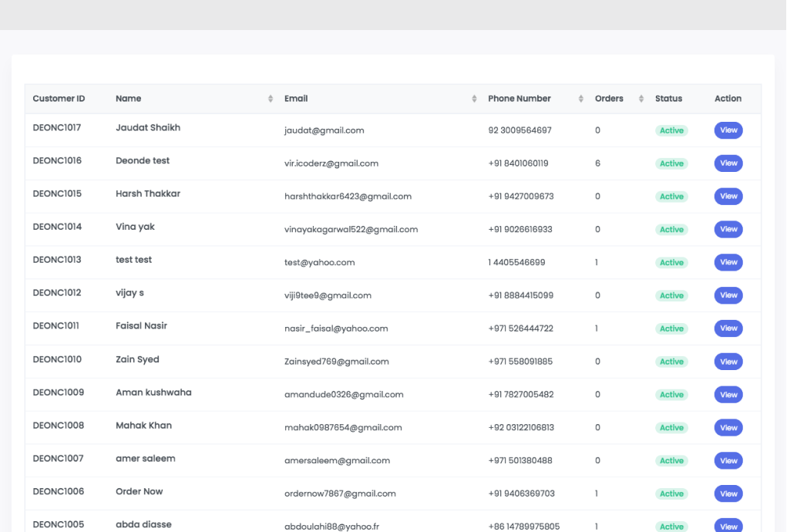Click phone number +91 7827005482
The image size is (787, 532).
(x=521, y=395)
